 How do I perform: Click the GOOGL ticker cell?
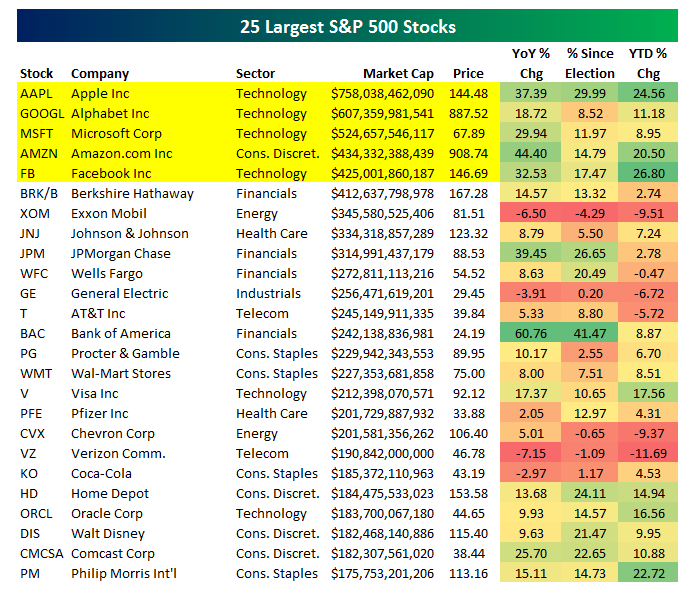[42, 114]
